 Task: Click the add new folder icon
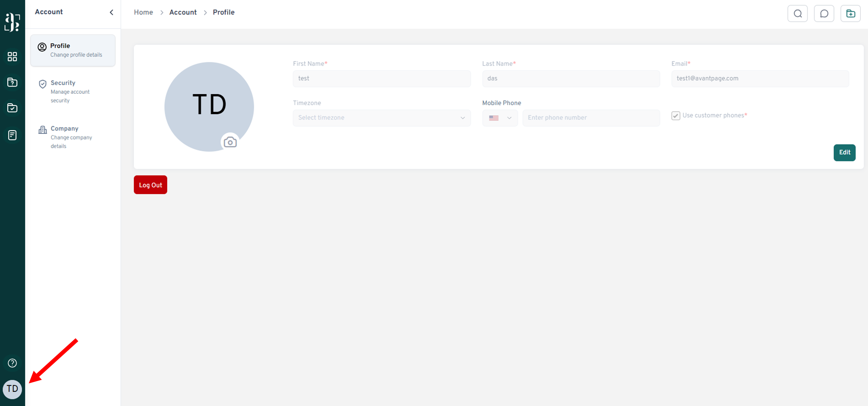click(850, 14)
